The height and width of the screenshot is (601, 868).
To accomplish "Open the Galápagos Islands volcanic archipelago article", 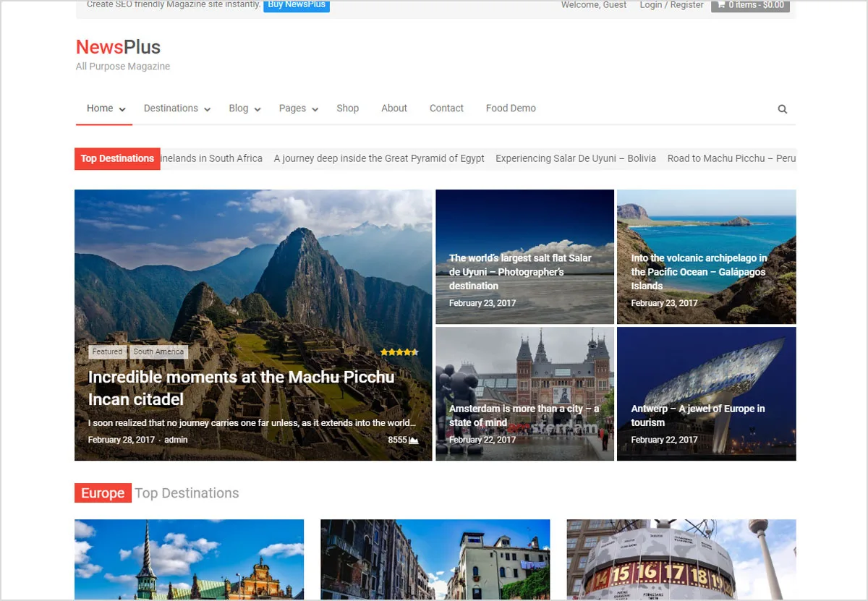I will pos(699,272).
